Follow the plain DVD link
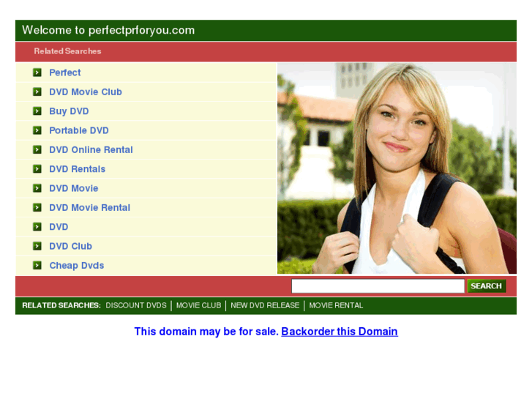532x399 pixels. point(59,227)
